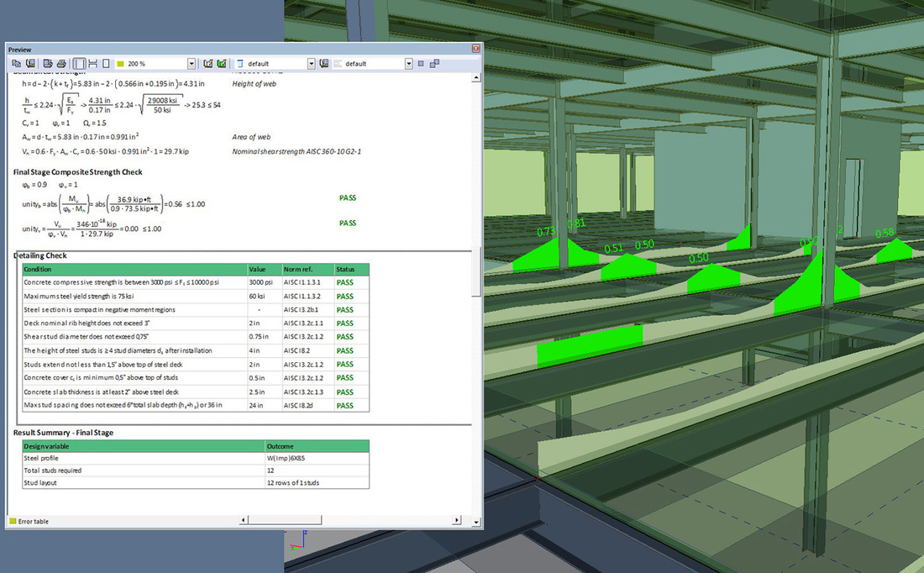This screenshot has height=573, width=924.
Task: Open the second default dropdown arrow
Action: [408, 64]
